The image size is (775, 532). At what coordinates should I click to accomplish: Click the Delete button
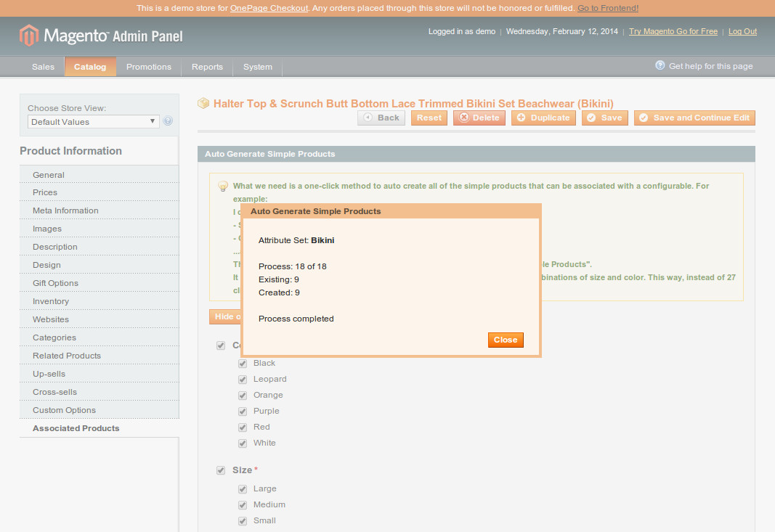479,118
